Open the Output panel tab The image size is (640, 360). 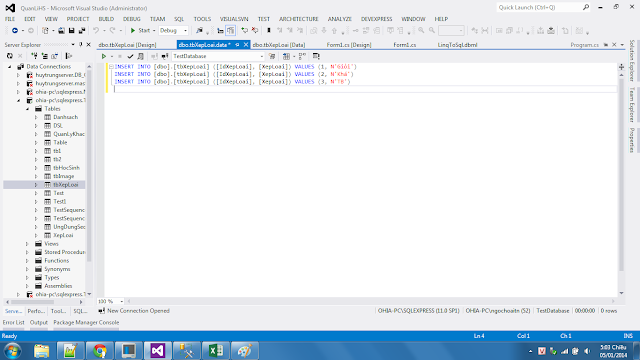pyautogui.click(x=39, y=322)
